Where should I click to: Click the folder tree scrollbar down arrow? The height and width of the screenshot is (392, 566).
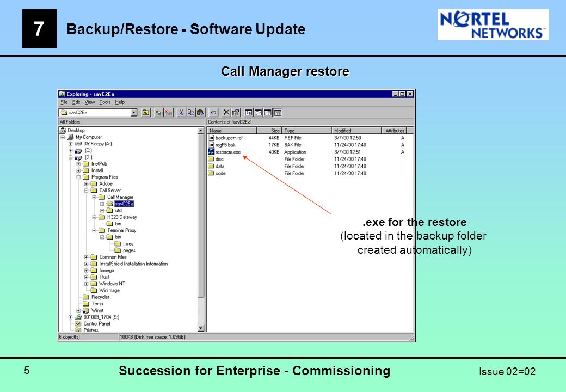point(201,328)
